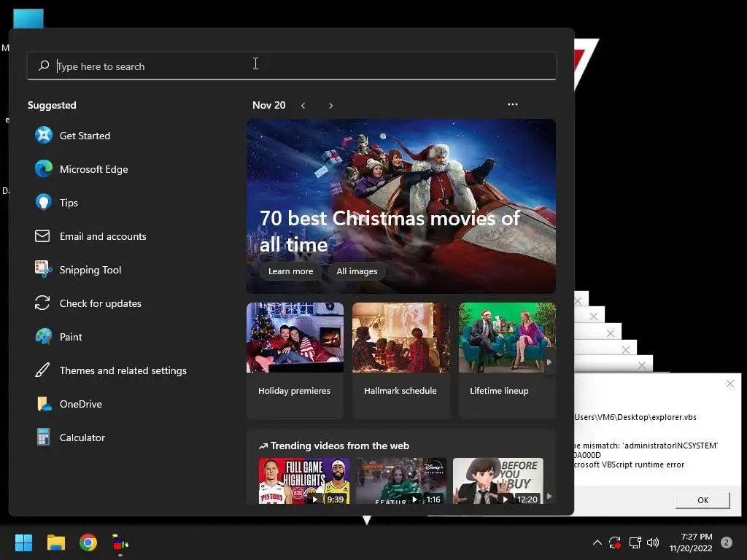The width and height of the screenshot is (747, 560).
Task: Open the Lifetime lineup card
Action: [507, 360]
